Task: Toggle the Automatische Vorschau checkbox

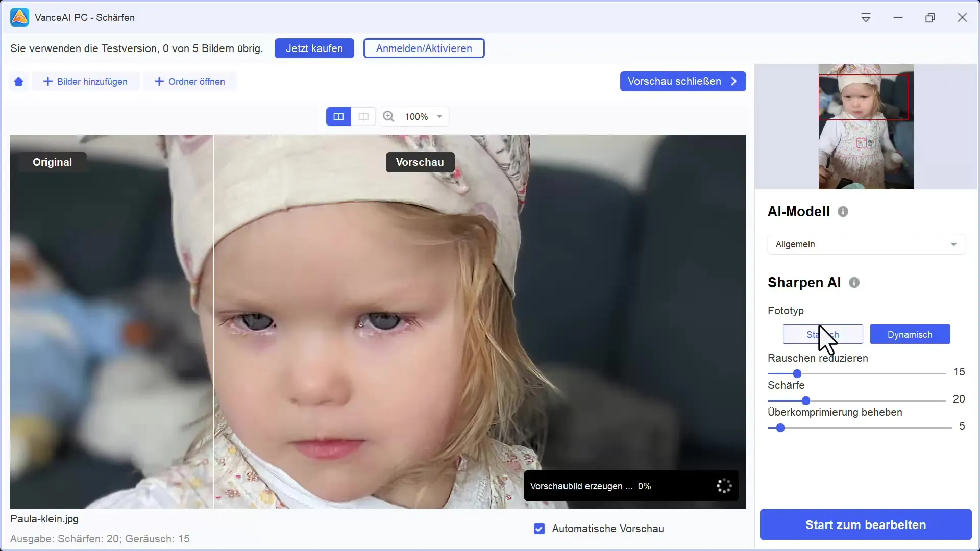Action: pyautogui.click(x=539, y=529)
